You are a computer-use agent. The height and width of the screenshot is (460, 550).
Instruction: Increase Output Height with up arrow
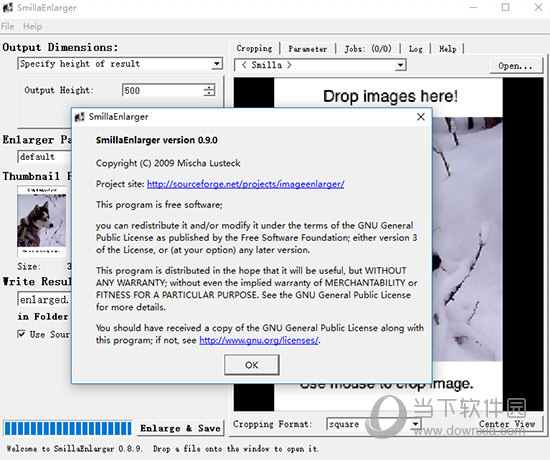point(209,87)
